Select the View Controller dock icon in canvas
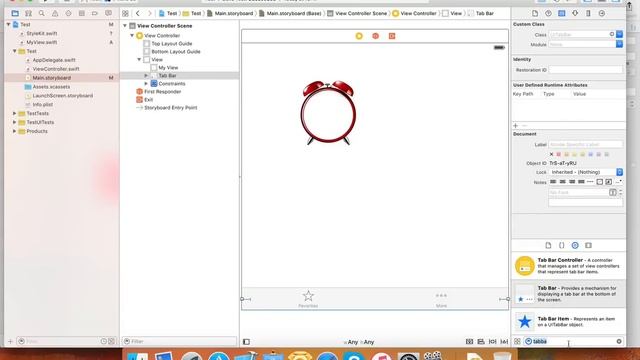The height and width of the screenshot is (360, 640). tap(359, 36)
